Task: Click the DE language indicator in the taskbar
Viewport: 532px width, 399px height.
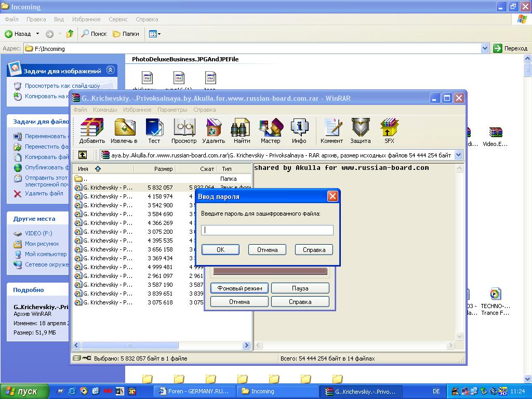Action: 436,391
